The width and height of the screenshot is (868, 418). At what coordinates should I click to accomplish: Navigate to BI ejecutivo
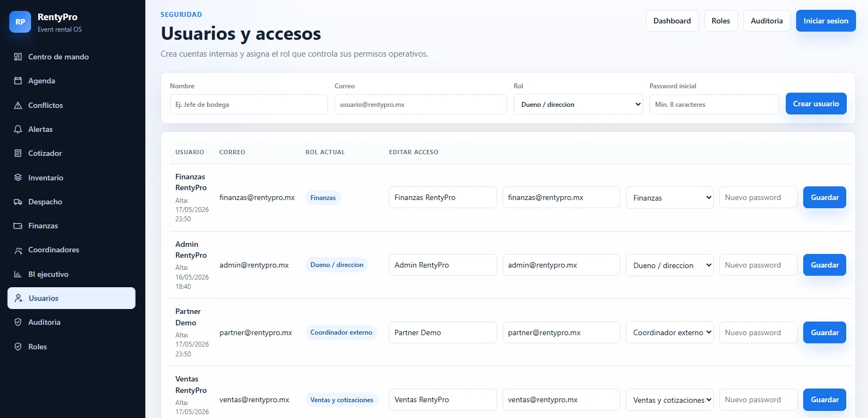click(71, 274)
